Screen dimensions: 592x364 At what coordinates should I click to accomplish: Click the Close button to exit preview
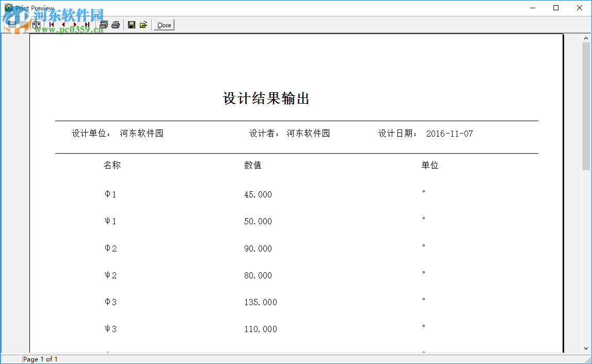163,25
